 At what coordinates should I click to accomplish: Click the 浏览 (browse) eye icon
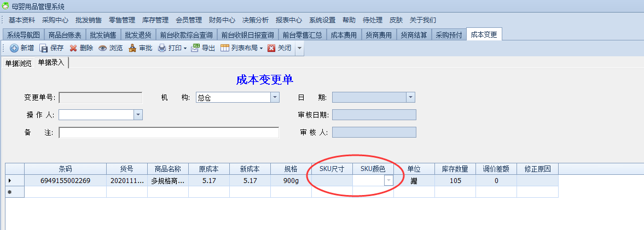pos(103,48)
